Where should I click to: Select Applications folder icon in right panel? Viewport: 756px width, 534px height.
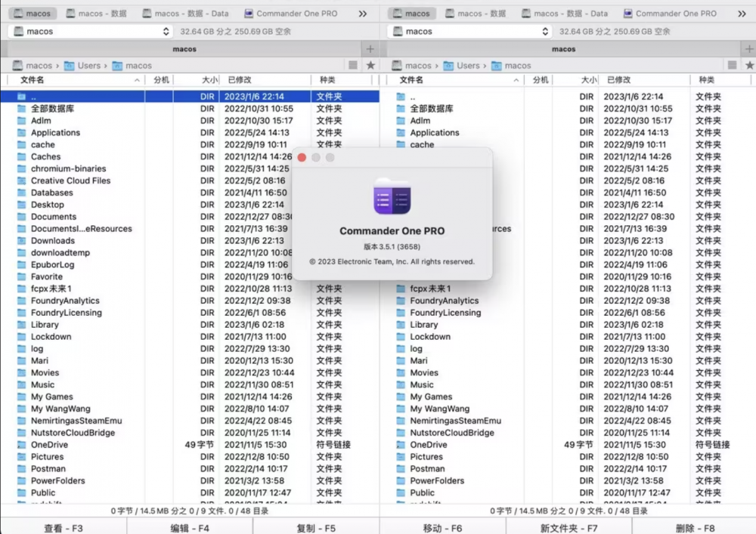pos(401,132)
